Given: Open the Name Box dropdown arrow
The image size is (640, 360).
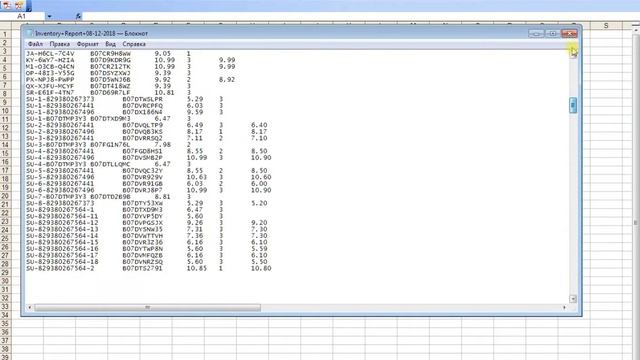Looking at the screenshot, I should [x=49, y=16].
